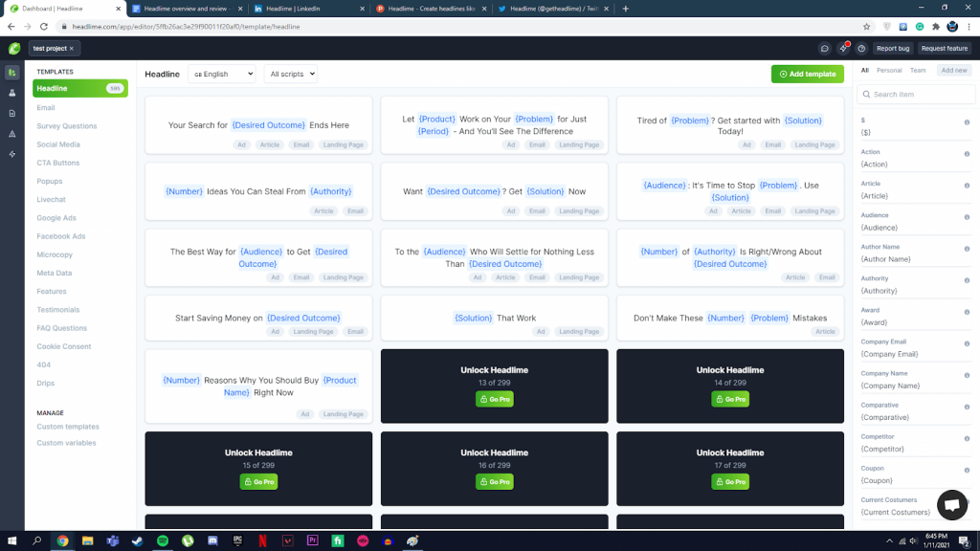The image size is (980, 551).
Task: Open the warning triangle icon in left rail
Action: 11,134
